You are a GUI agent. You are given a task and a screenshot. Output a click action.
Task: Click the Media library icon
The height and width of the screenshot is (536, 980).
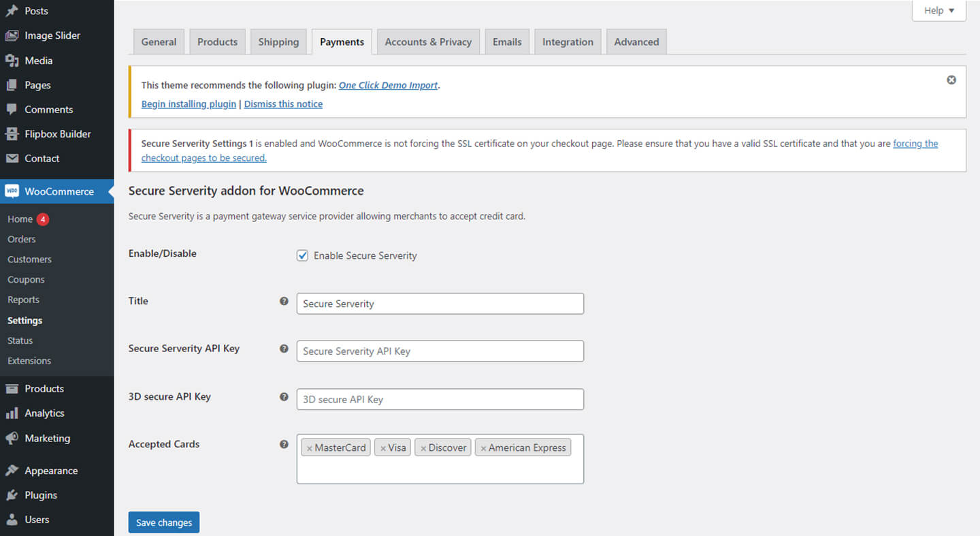pos(12,61)
